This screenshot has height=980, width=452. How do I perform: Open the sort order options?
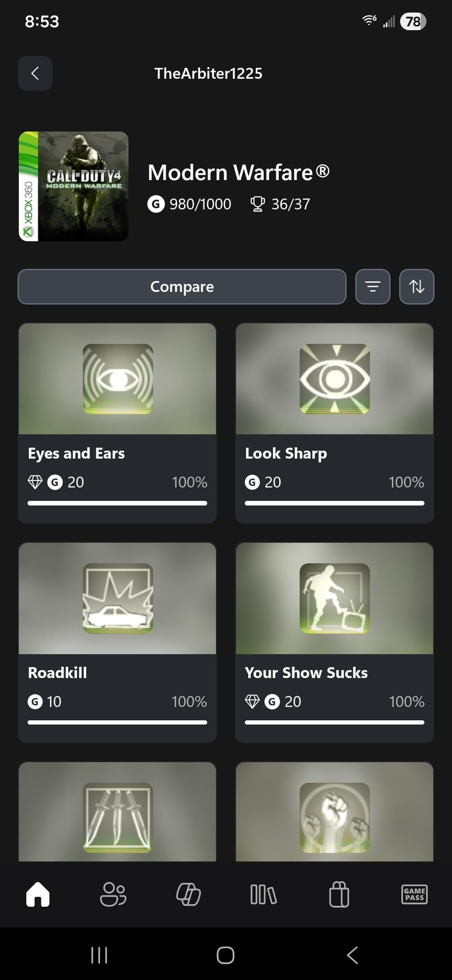click(x=416, y=286)
